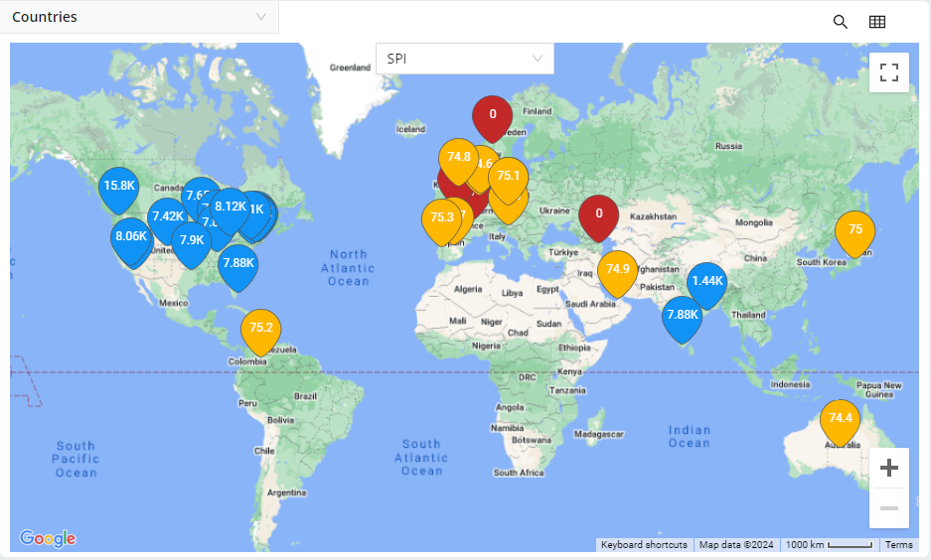Select the 15.8K blue marker
Image resolution: width=931 pixels, height=560 pixels.
point(119,191)
